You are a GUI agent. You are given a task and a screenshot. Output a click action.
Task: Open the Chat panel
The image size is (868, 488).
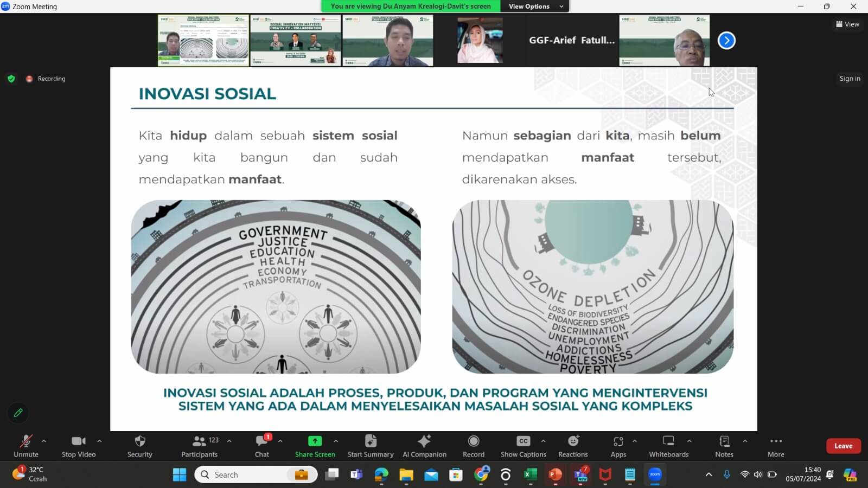(262, 446)
